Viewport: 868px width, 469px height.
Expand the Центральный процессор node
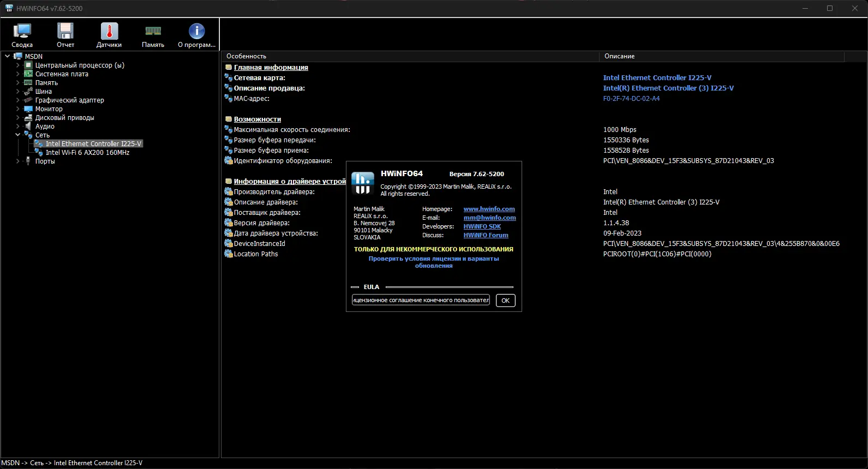point(17,65)
